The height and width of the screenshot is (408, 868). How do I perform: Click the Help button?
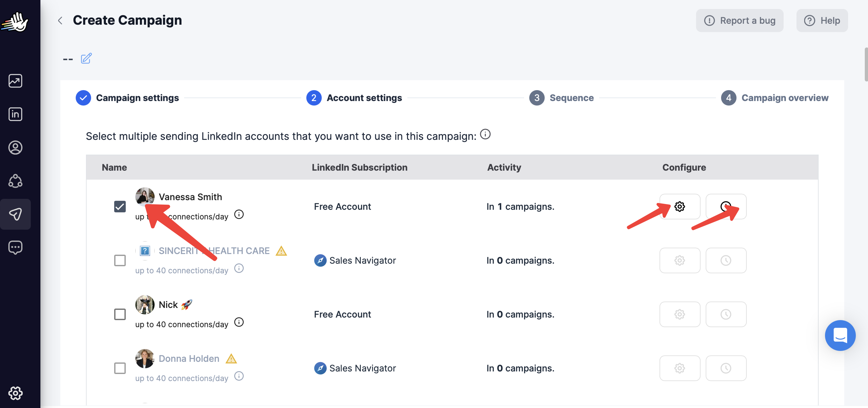click(x=822, y=21)
